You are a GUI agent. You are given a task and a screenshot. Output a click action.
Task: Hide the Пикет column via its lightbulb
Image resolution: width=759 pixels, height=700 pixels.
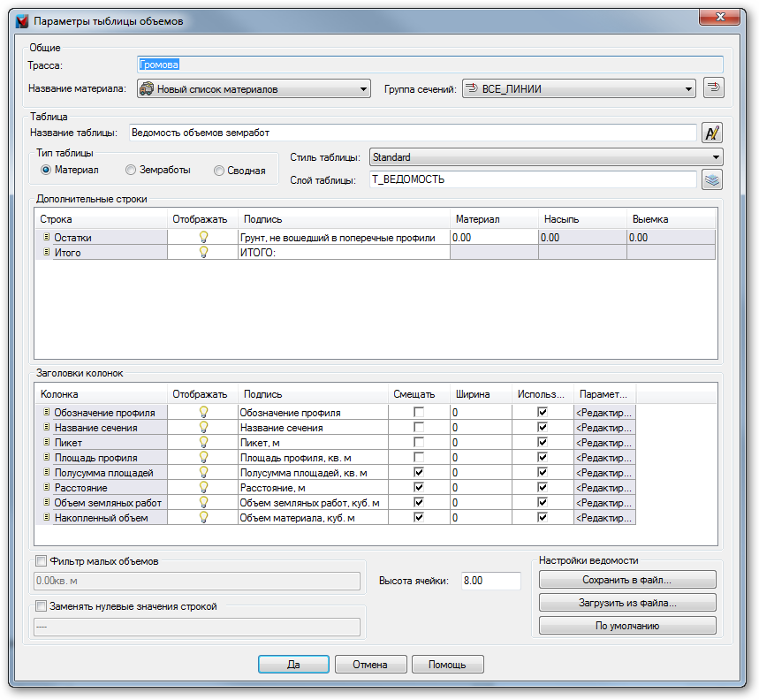click(x=203, y=443)
